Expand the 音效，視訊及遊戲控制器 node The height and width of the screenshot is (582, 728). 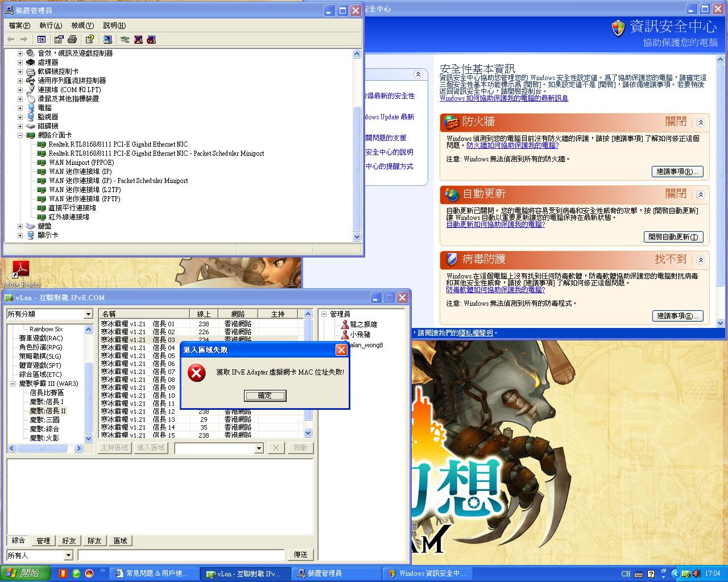pos(20,53)
